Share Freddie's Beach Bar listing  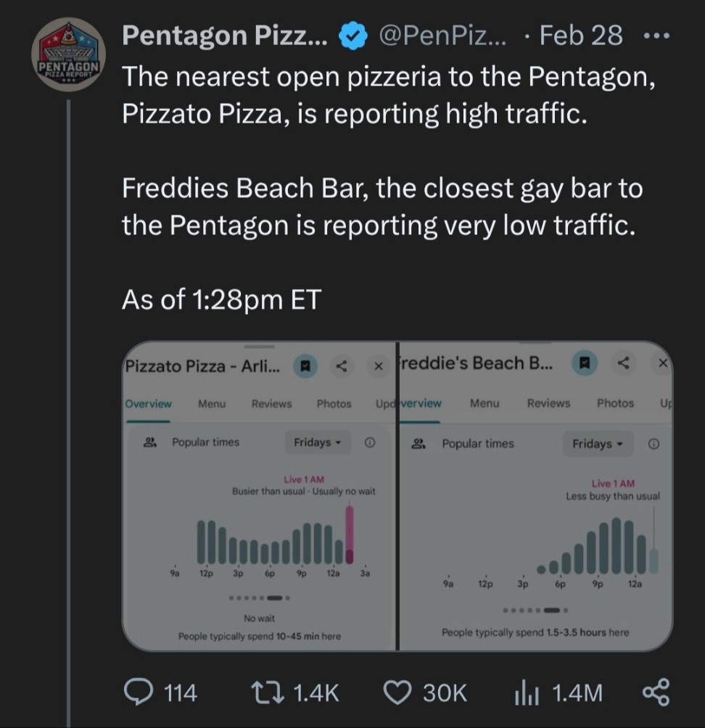click(623, 363)
